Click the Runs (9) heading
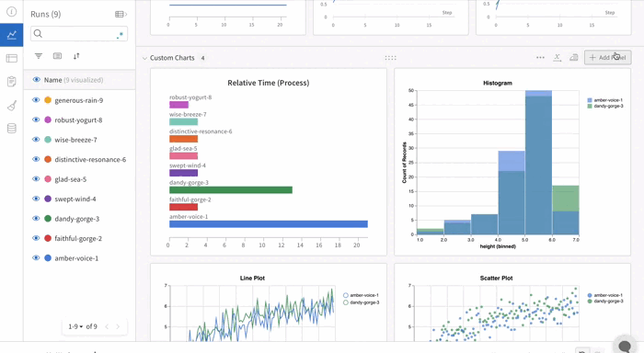Screen dimensions: 644x353 (46, 15)
